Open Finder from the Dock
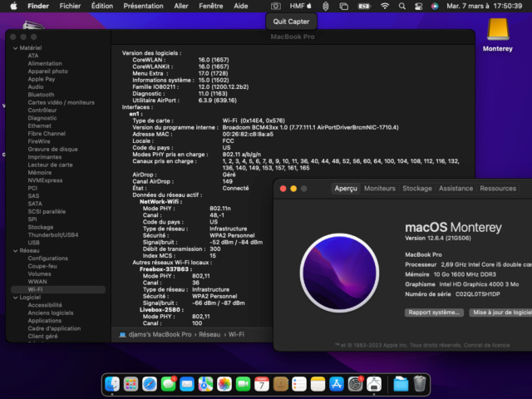Image resolution: width=532 pixels, height=399 pixels. tap(112, 384)
